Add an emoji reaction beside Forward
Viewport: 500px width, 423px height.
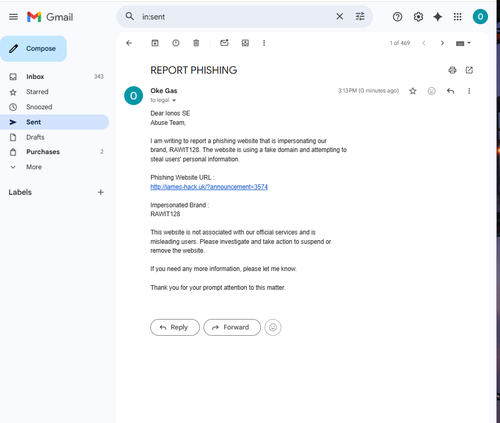273,327
